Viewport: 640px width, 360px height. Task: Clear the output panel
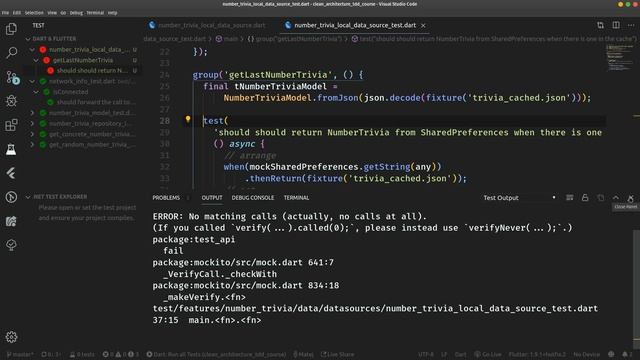569,198
